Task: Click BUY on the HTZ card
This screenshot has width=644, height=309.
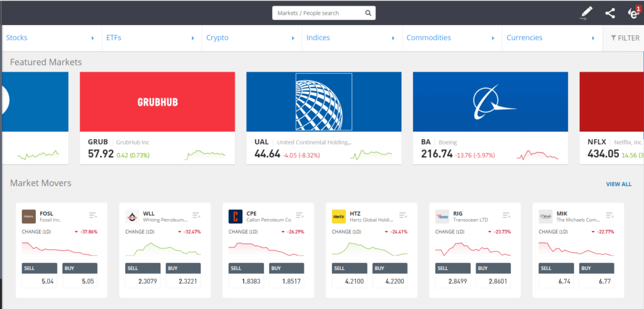Action: pyautogui.click(x=390, y=268)
